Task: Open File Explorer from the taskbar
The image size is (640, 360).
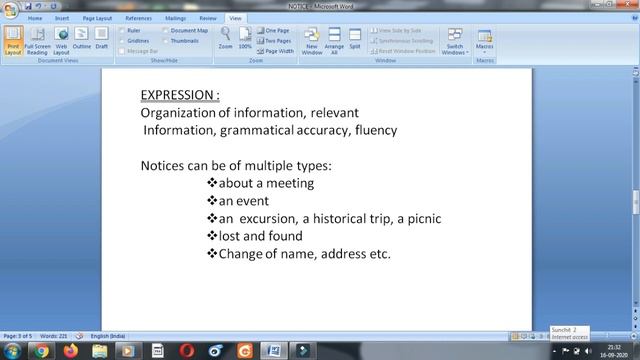Action: pos(100,351)
